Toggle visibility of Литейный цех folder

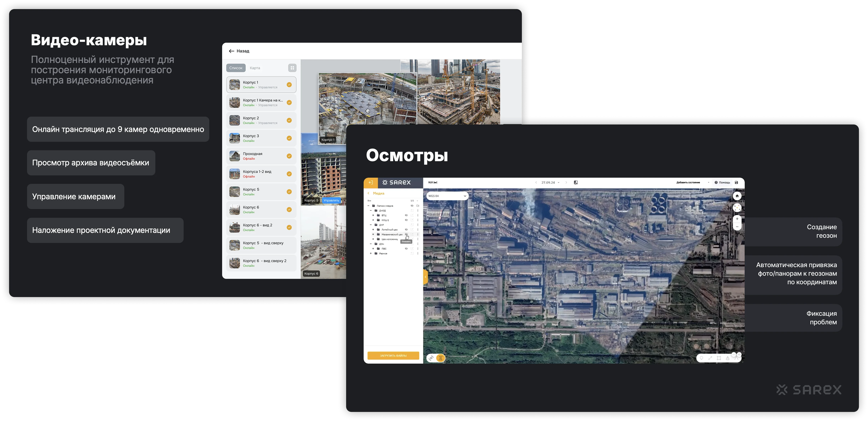click(x=406, y=230)
